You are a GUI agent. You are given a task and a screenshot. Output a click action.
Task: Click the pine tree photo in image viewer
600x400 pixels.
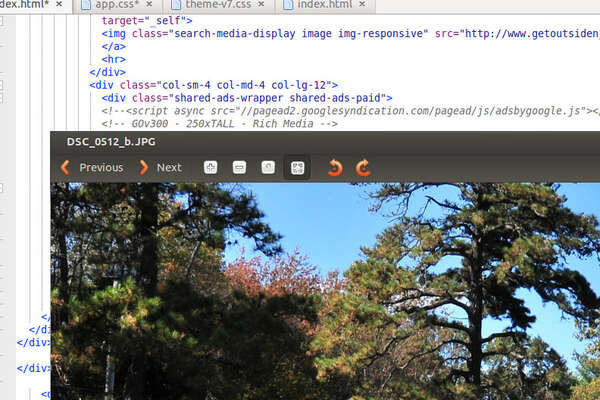(325, 291)
